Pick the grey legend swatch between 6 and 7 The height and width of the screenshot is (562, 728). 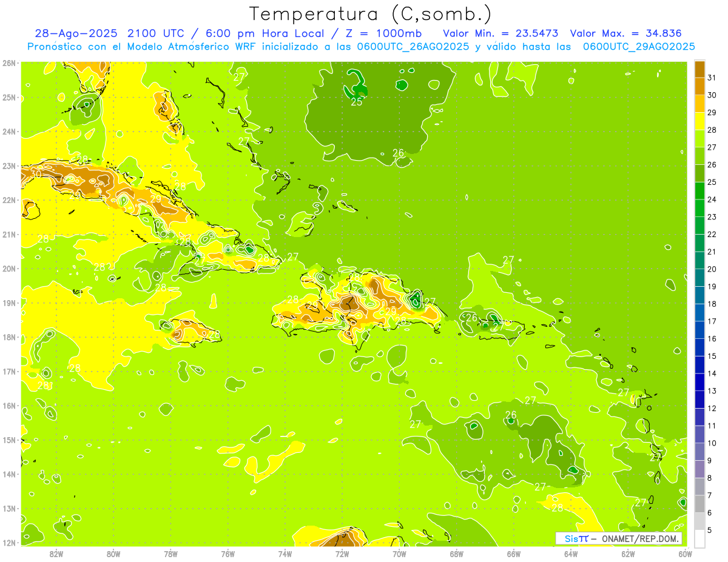coord(699,504)
